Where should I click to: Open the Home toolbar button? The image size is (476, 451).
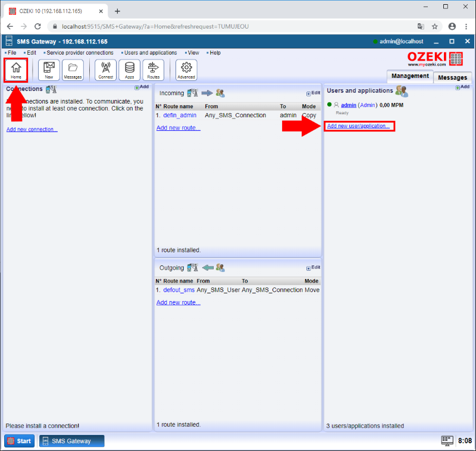coord(16,70)
